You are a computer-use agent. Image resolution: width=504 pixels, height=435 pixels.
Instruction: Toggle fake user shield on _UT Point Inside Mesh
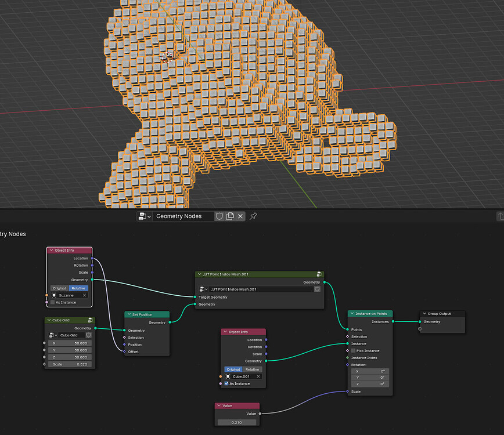[x=317, y=289]
